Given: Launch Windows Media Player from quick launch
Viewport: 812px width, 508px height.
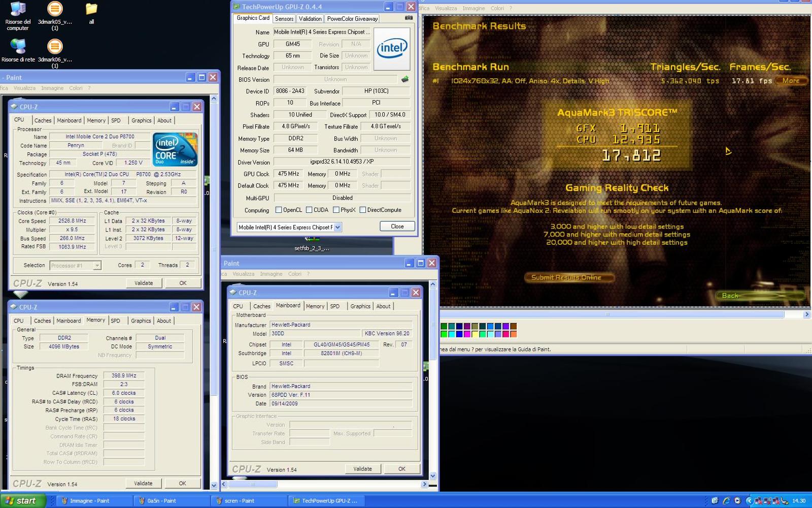Looking at the screenshot, I should tap(737, 500).
